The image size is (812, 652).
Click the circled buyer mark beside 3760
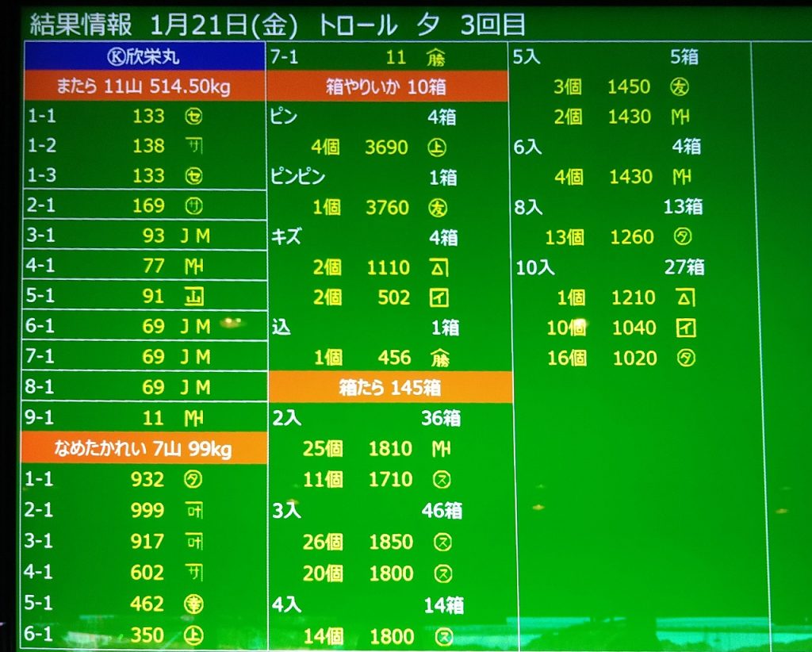click(x=437, y=208)
